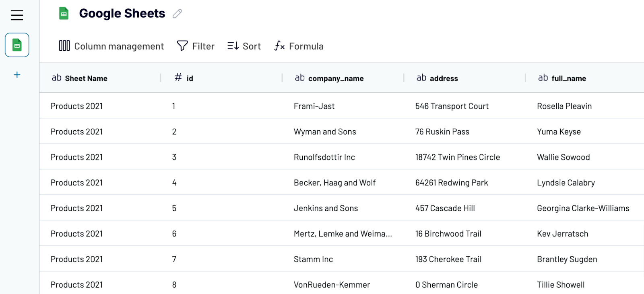The width and height of the screenshot is (644, 294).
Task: Open the Formula tool
Action: pyautogui.click(x=299, y=46)
